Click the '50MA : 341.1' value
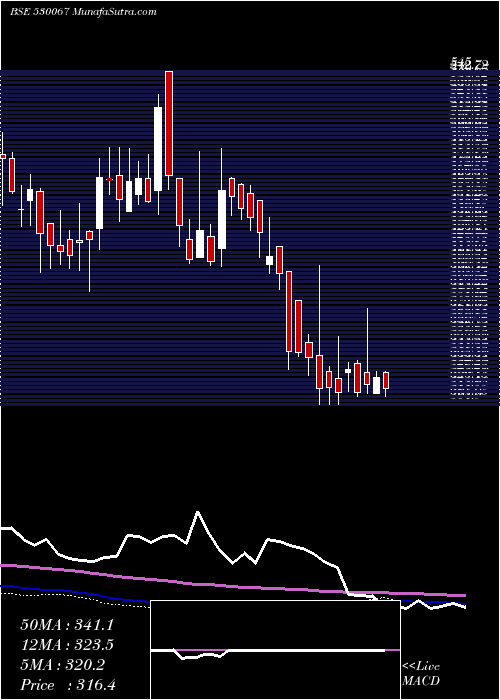The image size is (500, 700). [x=67, y=625]
